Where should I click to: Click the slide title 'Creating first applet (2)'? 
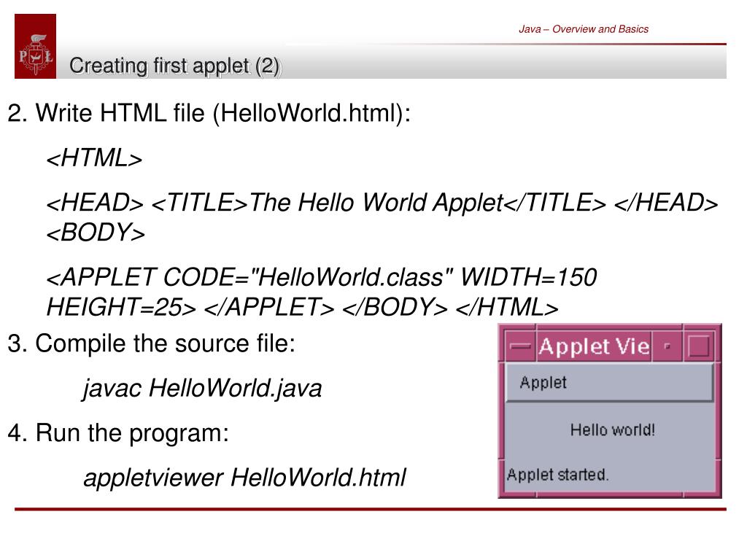pos(174,66)
